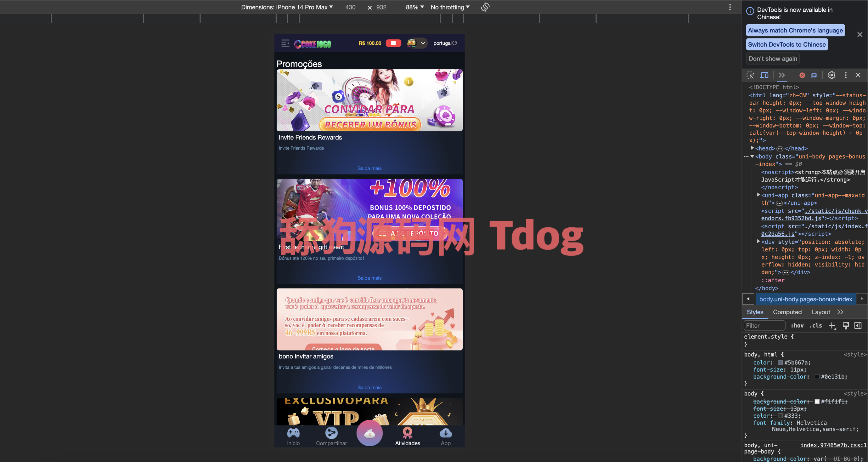Activate the inspect element picker tool
Screen dimensions: 868x462
click(750, 75)
